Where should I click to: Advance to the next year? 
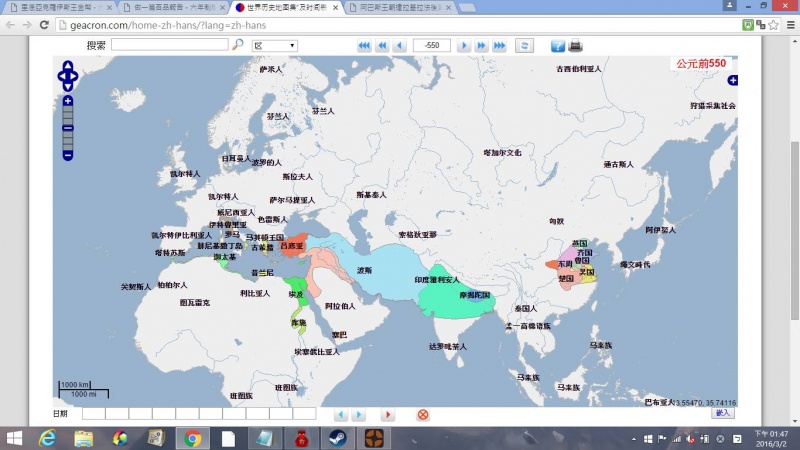click(x=464, y=46)
